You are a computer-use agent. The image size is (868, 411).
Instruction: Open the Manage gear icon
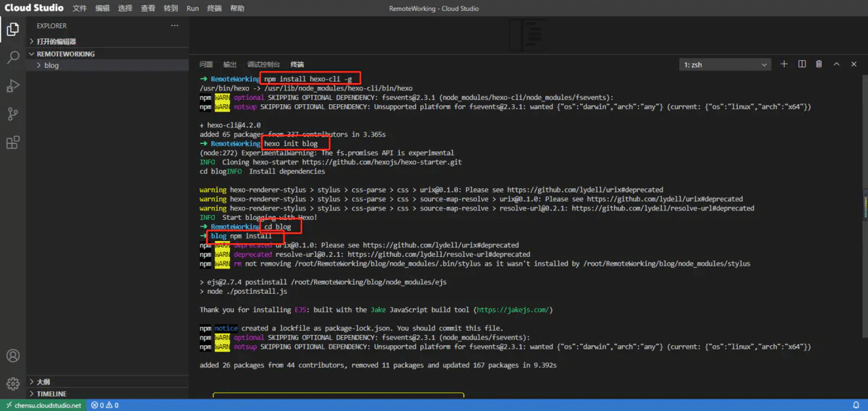pyautogui.click(x=12, y=384)
